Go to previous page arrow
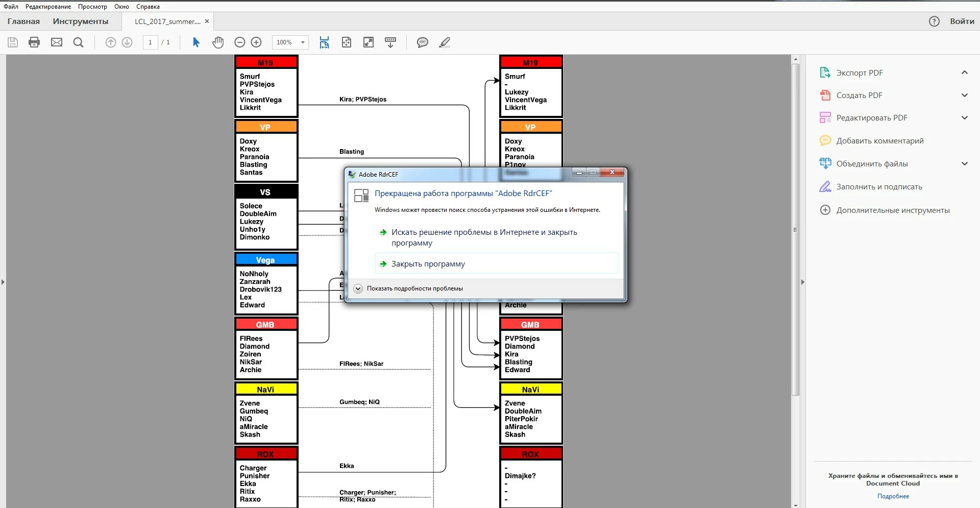Viewport: 980px width, 508px height. pos(111,42)
